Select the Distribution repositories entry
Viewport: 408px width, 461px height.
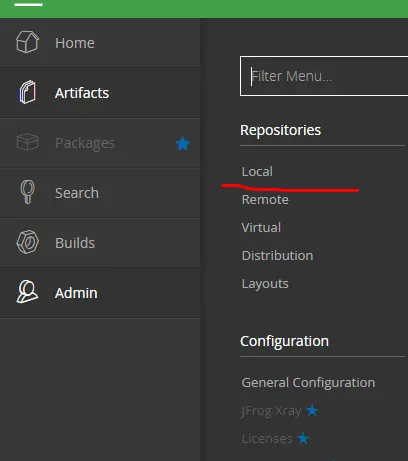click(277, 256)
